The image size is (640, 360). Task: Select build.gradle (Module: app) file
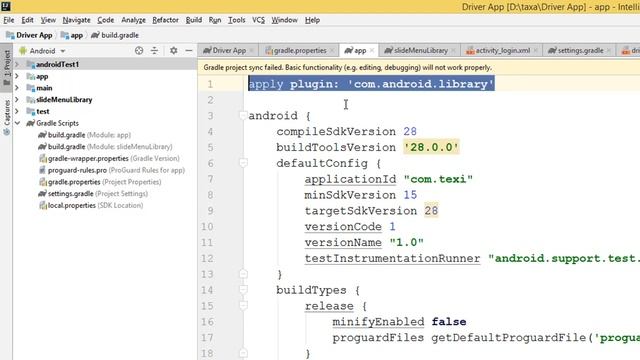pos(84,135)
